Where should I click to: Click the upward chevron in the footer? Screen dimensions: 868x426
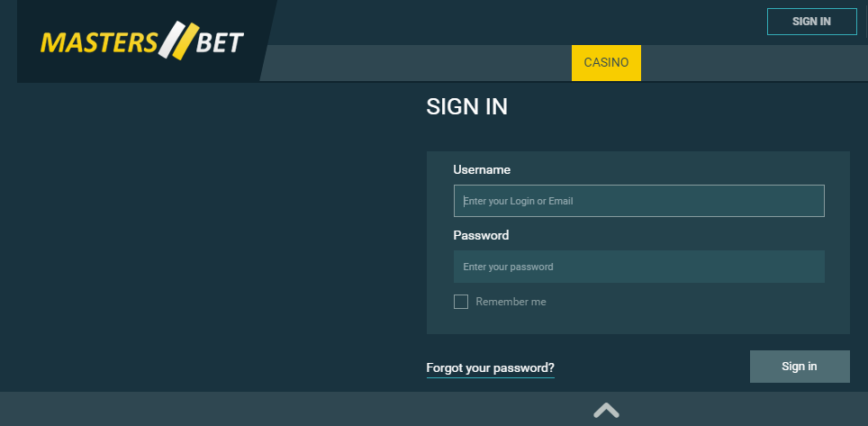pos(606,410)
